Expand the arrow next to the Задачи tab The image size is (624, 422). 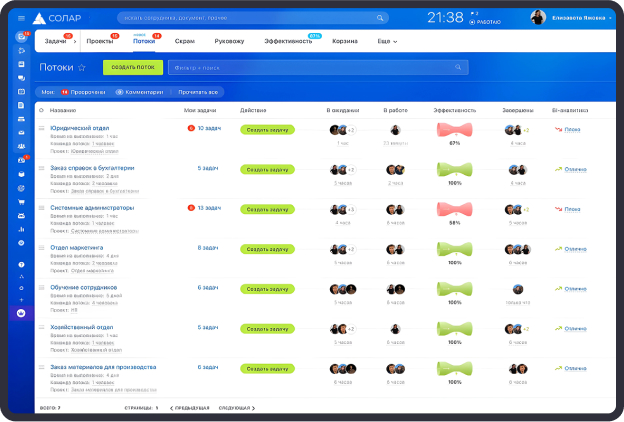tap(74, 41)
